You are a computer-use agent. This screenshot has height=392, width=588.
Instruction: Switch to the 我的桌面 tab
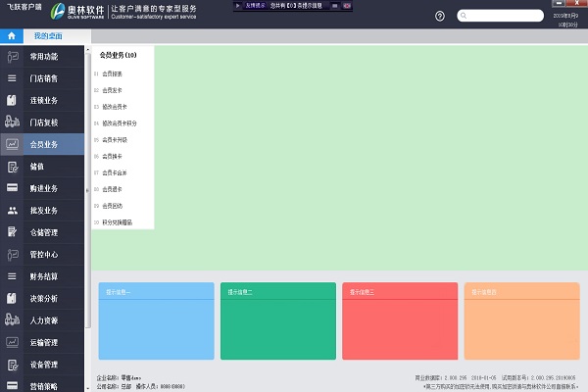(x=46, y=35)
